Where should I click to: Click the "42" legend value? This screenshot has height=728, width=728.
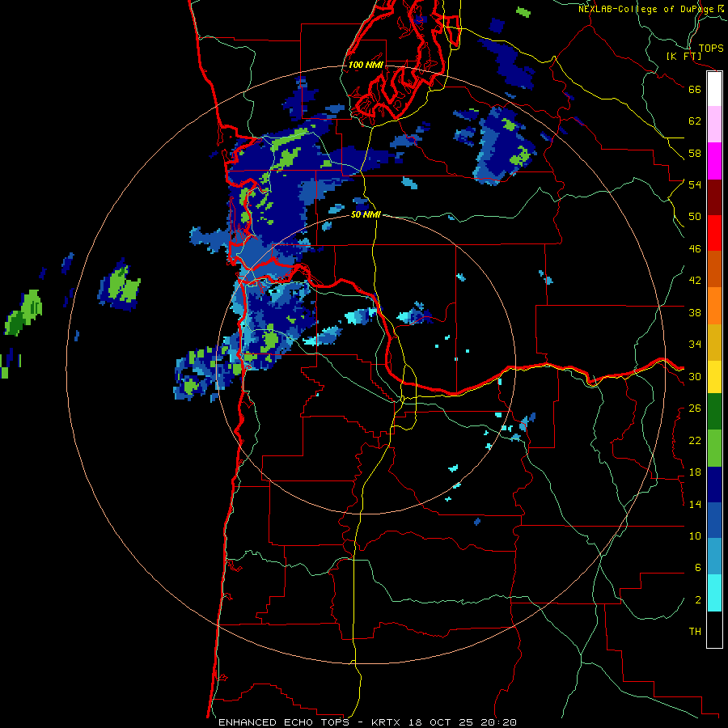695,281
